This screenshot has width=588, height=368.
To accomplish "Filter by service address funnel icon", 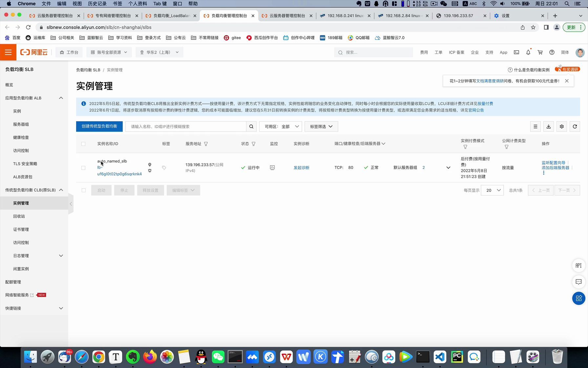I will click(206, 144).
